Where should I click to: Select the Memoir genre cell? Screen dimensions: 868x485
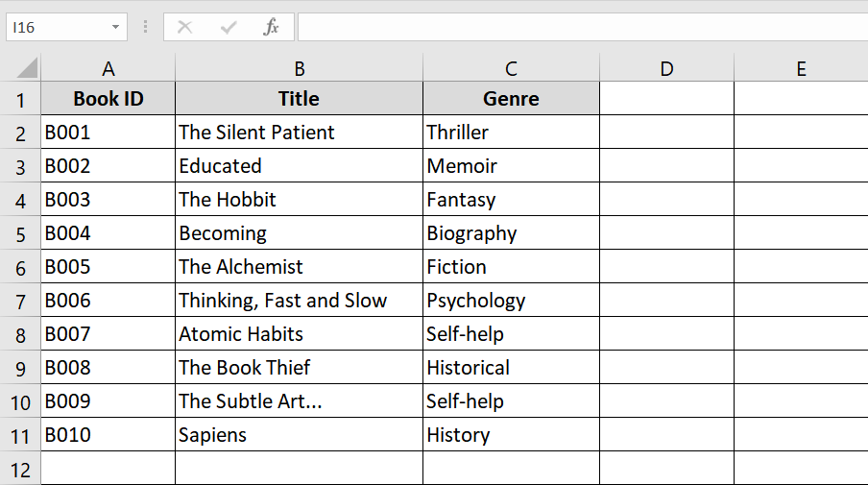tap(511, 166)
